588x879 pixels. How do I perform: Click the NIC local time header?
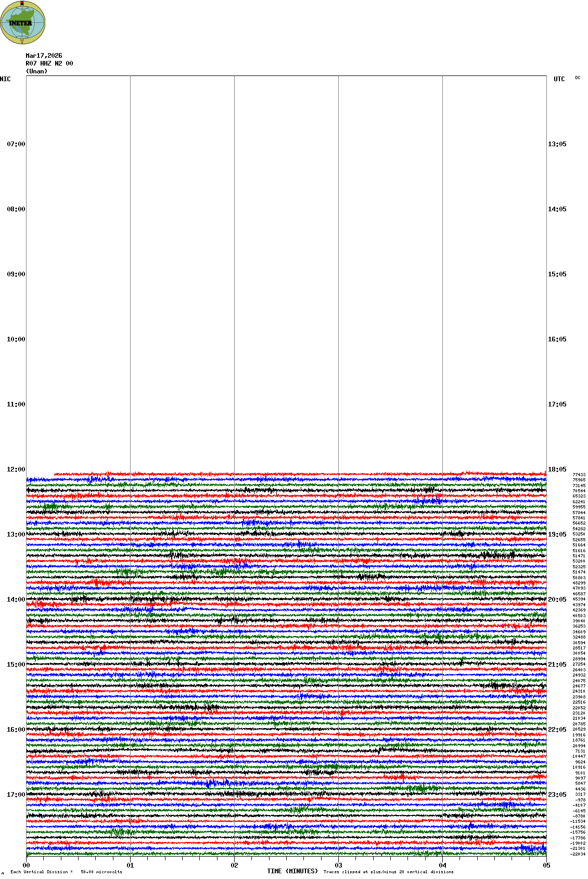coord(5,79)
